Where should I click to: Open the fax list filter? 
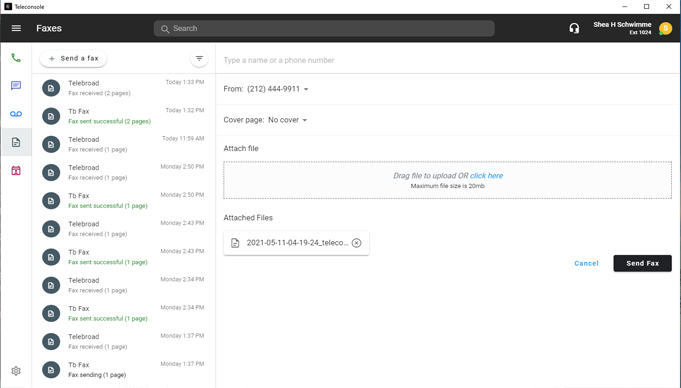pyautogui.click(x=199, y=58)
